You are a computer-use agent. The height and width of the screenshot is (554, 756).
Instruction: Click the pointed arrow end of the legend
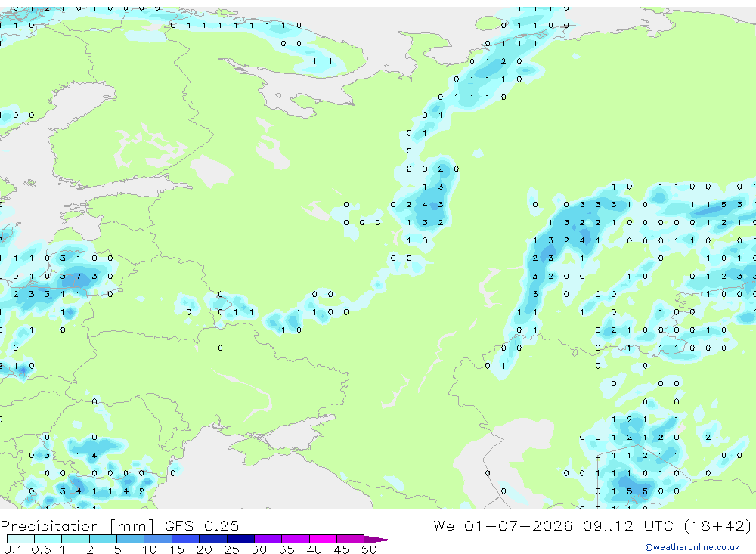(x=379, y=539)
